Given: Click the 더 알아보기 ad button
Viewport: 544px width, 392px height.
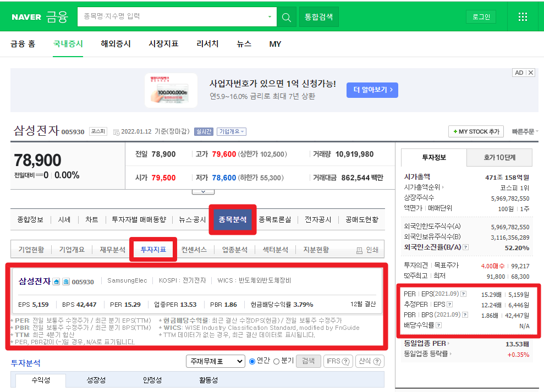Looking at the screenshot, I should coord(372,90).
